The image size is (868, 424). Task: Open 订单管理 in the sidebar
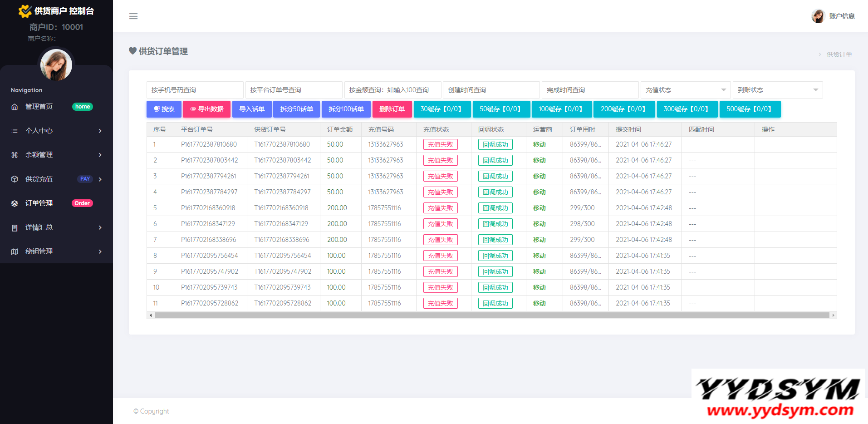coord(39,203)
